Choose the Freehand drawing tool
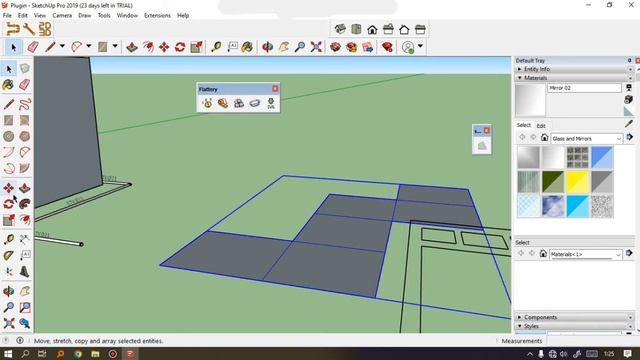The height and width of the screenshot is (360, 640). (24, 104)
